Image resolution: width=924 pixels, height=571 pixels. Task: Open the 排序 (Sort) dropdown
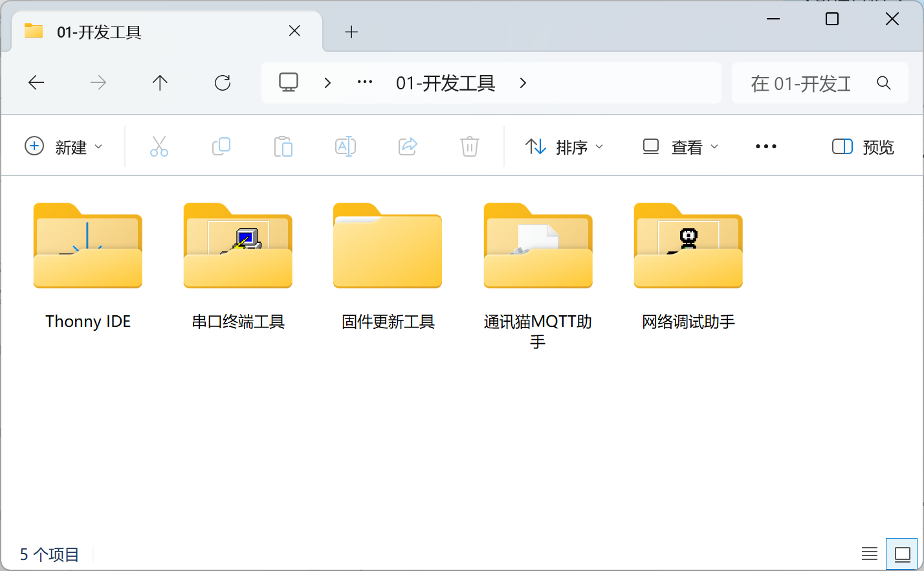[x=564, y=147]
